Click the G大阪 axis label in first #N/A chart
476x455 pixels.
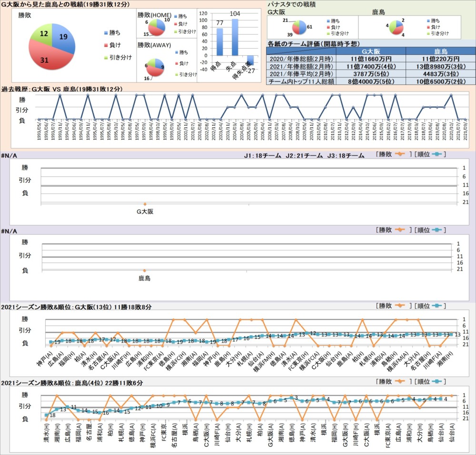pos(145,211)
